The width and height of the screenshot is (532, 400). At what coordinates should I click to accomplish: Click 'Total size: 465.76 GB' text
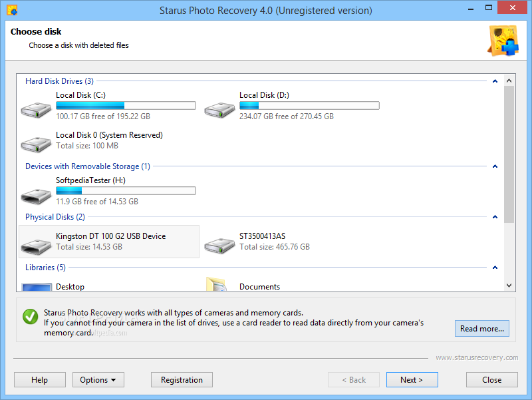point(275,247)
